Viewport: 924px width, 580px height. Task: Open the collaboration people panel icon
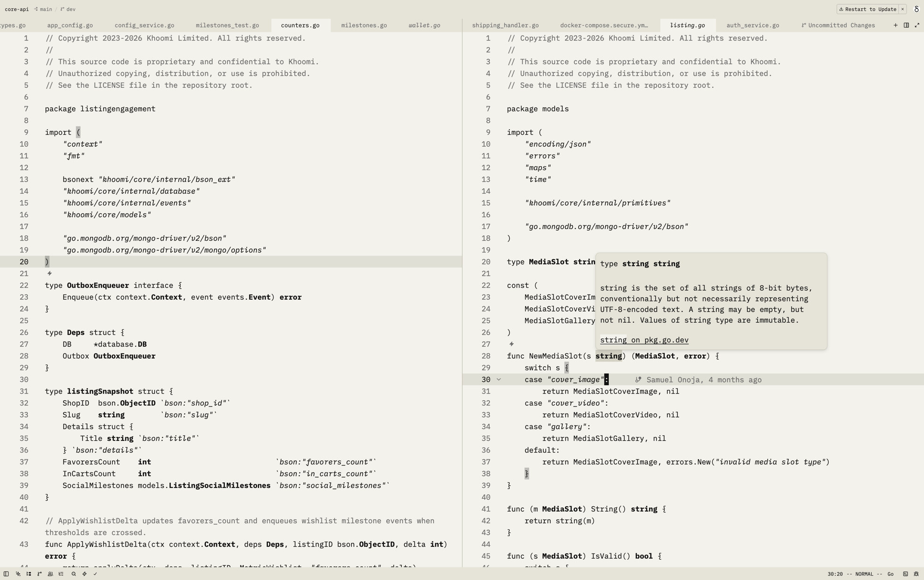(x=50, y=574)
